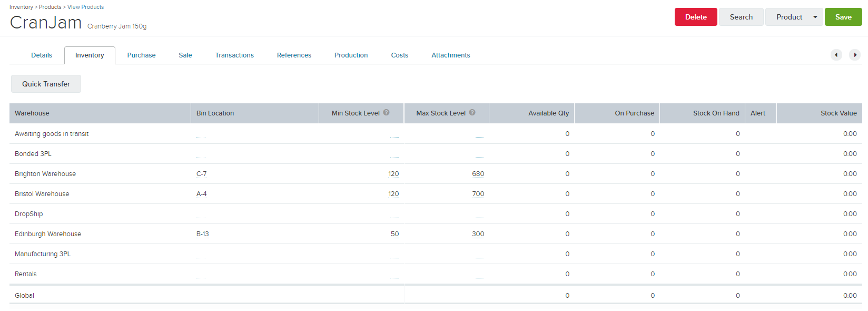
Task: Save the product changes
Action: (843, 17)
